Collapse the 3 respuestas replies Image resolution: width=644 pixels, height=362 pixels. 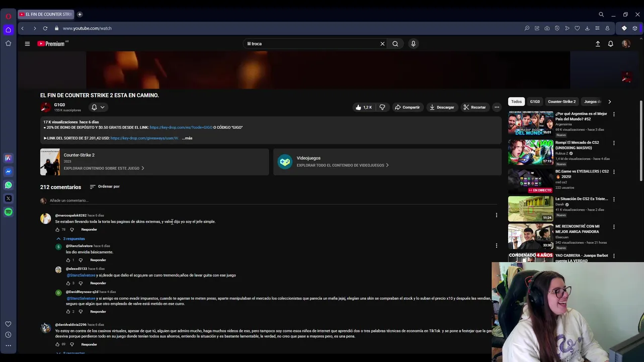click(x=70, y=239)
